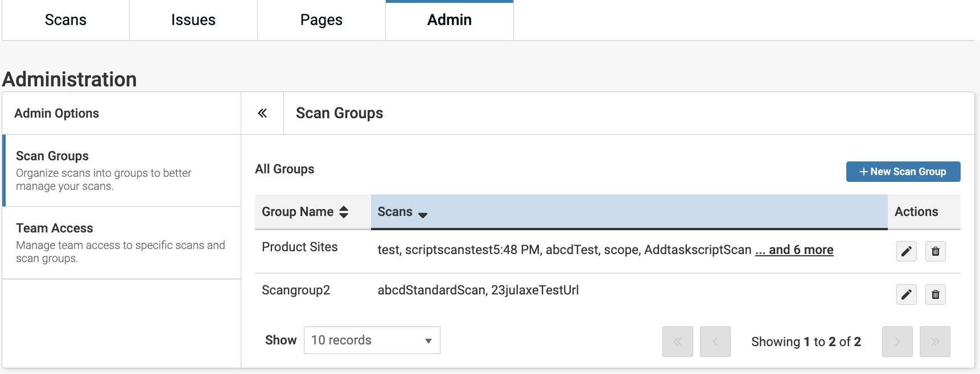This screenshot has width=980, height=374.
Task: Go to the first page of results
Action: (x=677, y=342)
